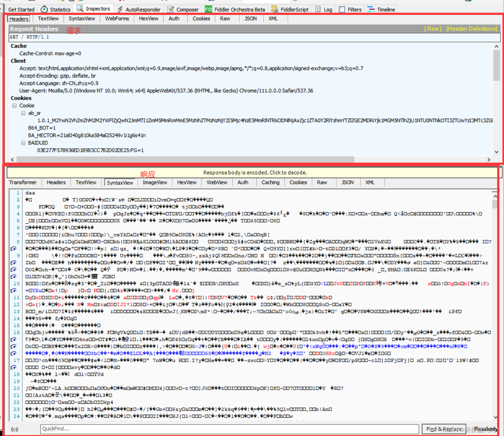504x436 pixels.
Task: Select the B64_BOT=1 cookie row
Action: (x=42, y=128)
